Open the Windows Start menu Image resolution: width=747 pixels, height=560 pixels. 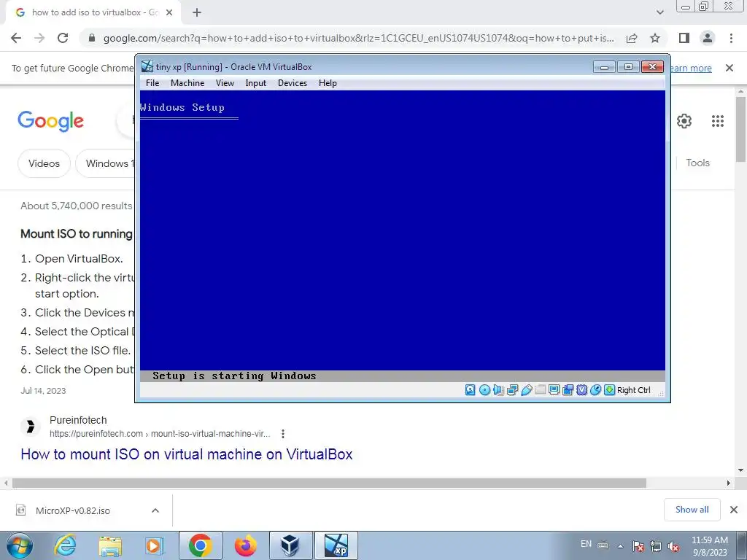coord(19,545)
